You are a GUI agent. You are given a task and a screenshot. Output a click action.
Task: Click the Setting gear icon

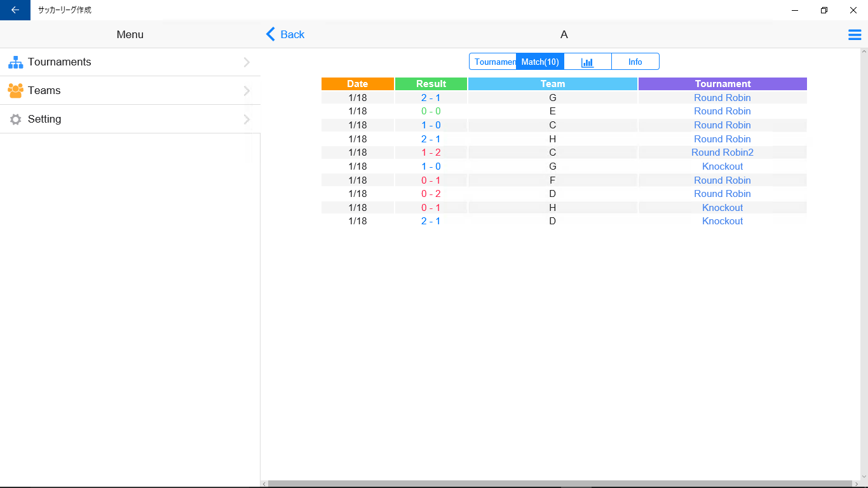point(15,119)
